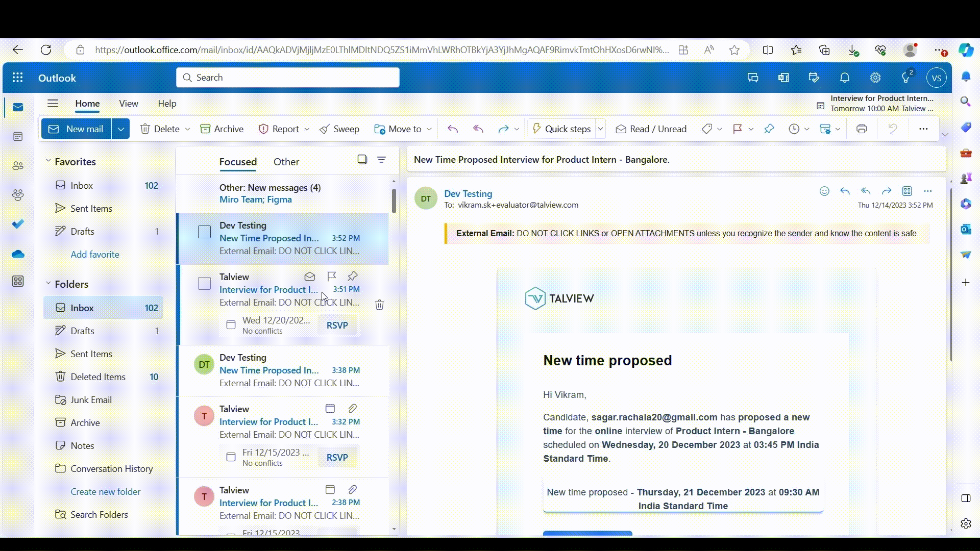Toggle Read / Unread on the message
Screen dimensions: 980x551
tap(651, 129)
